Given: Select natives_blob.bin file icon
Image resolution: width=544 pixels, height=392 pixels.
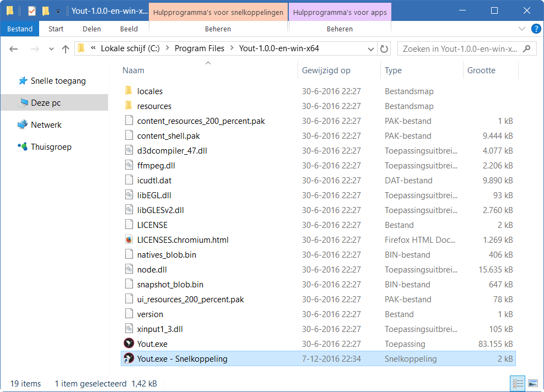Looking at the screenshot, I should coord(129,255).
